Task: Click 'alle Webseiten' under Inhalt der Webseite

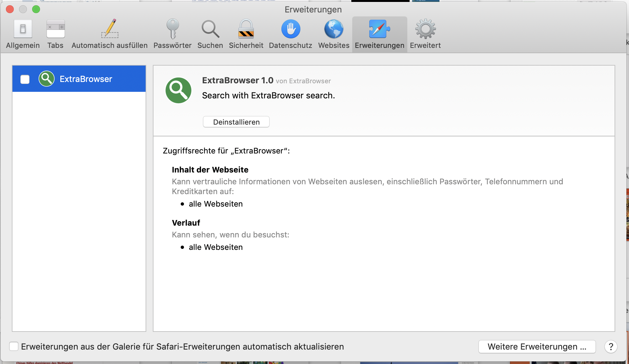Action: (216, 204)
